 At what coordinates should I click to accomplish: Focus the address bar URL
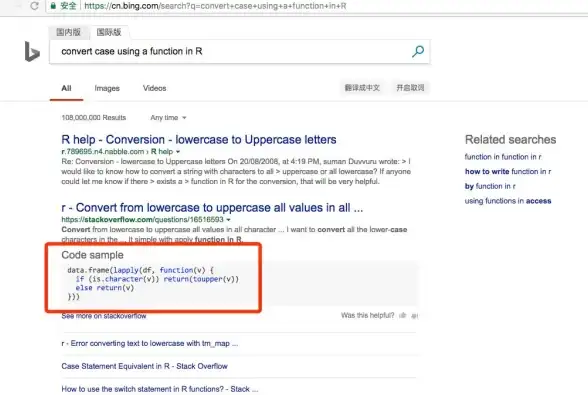point(215,6)
